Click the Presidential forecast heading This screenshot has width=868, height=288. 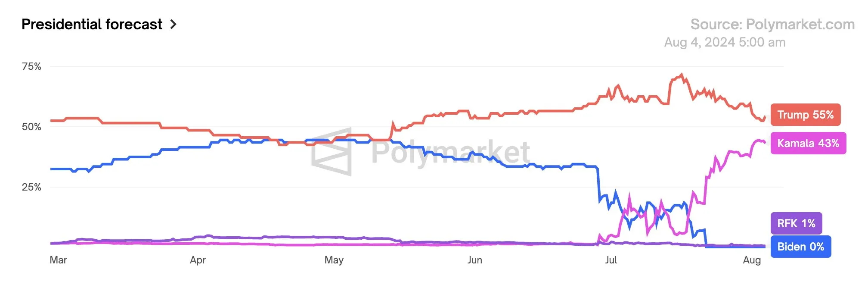[x=92, y=25]
